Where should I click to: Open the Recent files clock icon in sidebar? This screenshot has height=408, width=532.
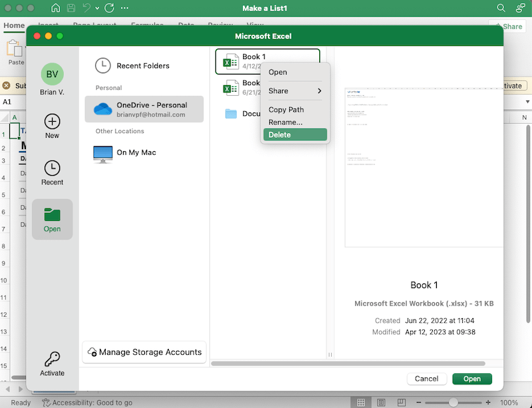[53, 168]
